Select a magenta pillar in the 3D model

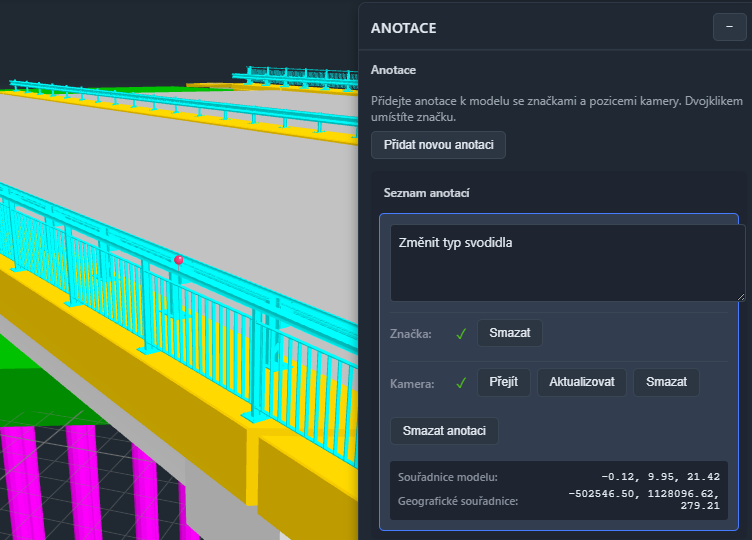(83, 480)
